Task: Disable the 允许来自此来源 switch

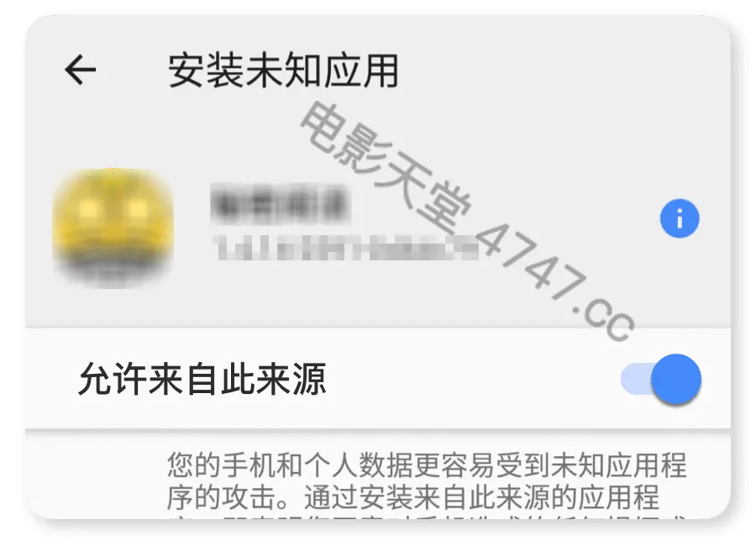Action: click(x=660, y=379)
